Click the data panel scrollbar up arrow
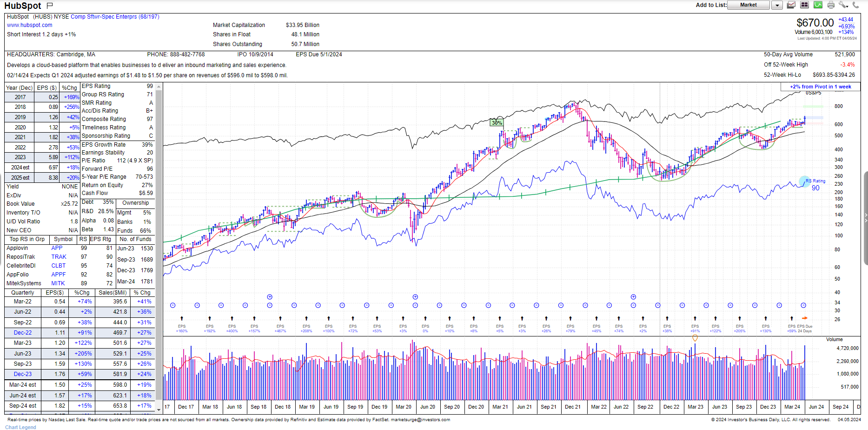The image size is (868, 430). point(159,87)
